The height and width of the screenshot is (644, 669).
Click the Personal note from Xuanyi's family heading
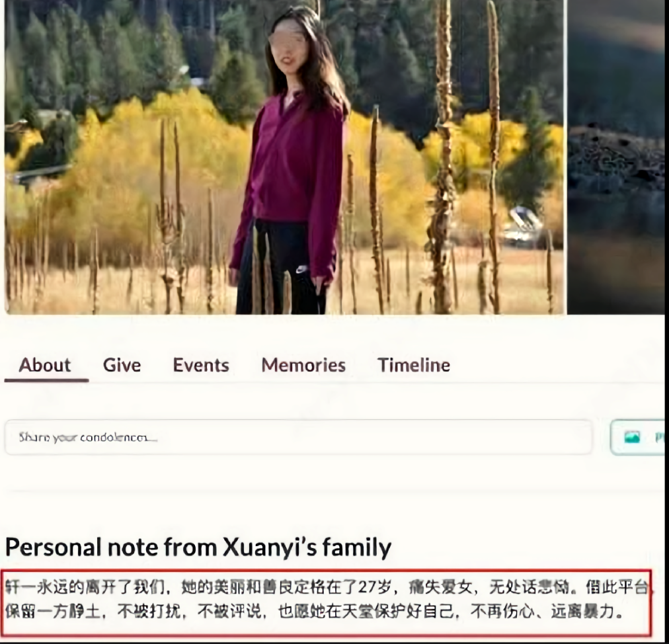pyautogui.click(x=198, y=547)
